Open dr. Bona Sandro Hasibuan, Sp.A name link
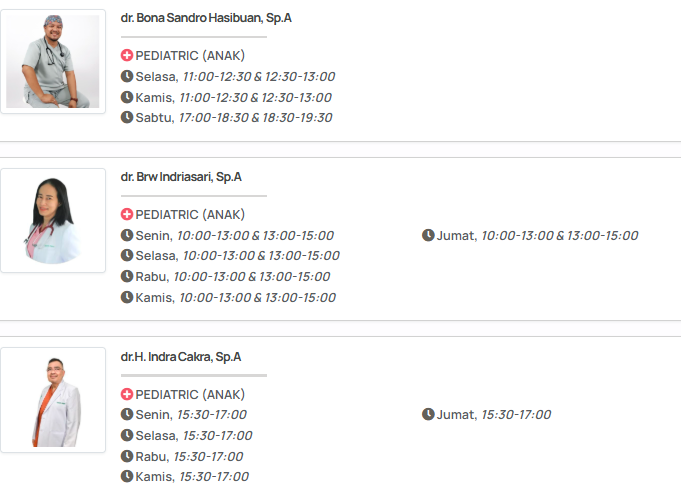 206,18
